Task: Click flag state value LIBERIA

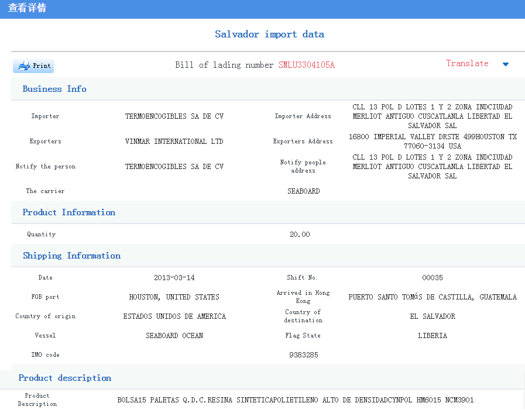Action: (x=433, y=335)
